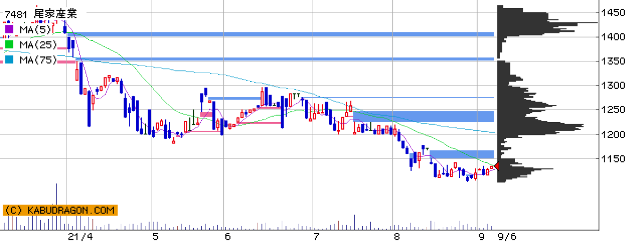This screenshot has width=644, height=243.
Task: Click the purple MA(5) legend swatch
Action: click(x=9, y=29)
